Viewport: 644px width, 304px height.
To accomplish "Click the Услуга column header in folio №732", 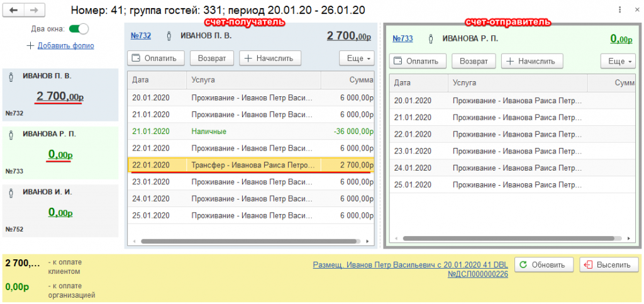I will click(x=254, y=80).
